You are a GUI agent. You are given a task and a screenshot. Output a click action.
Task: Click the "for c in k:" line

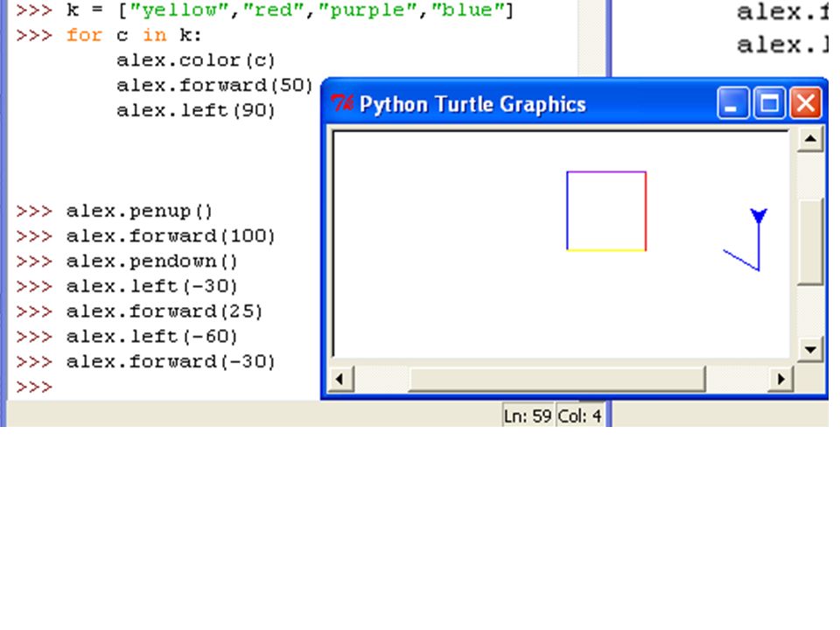tap(134, 35)
